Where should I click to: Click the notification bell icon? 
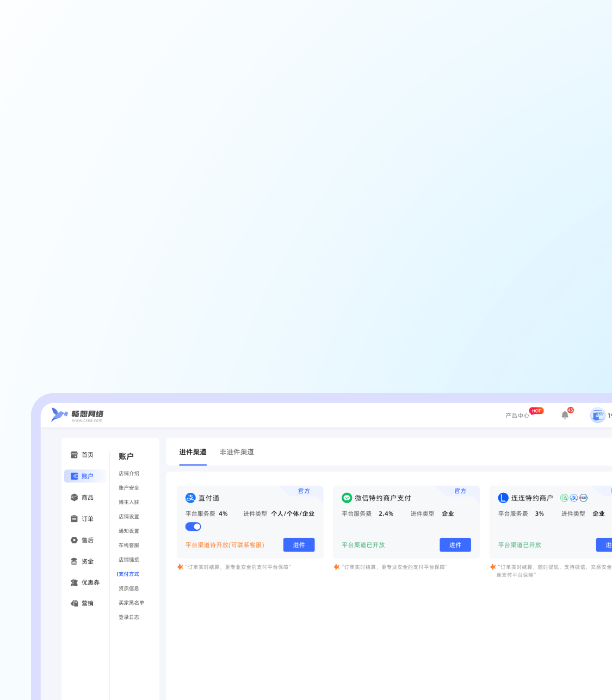click(565, 416)
